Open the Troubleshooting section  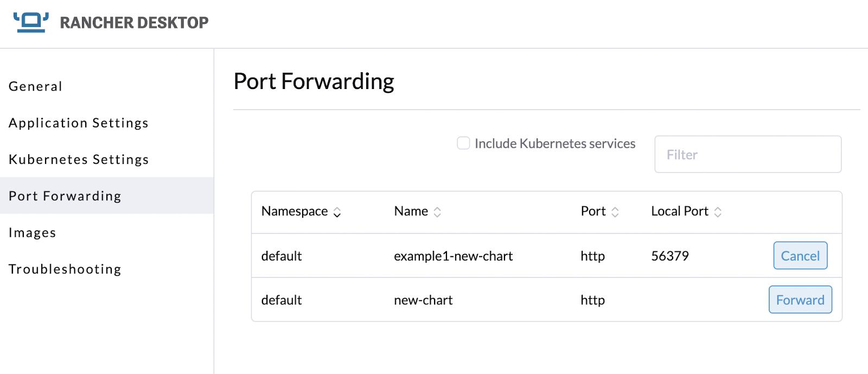(x=65, y=269)
